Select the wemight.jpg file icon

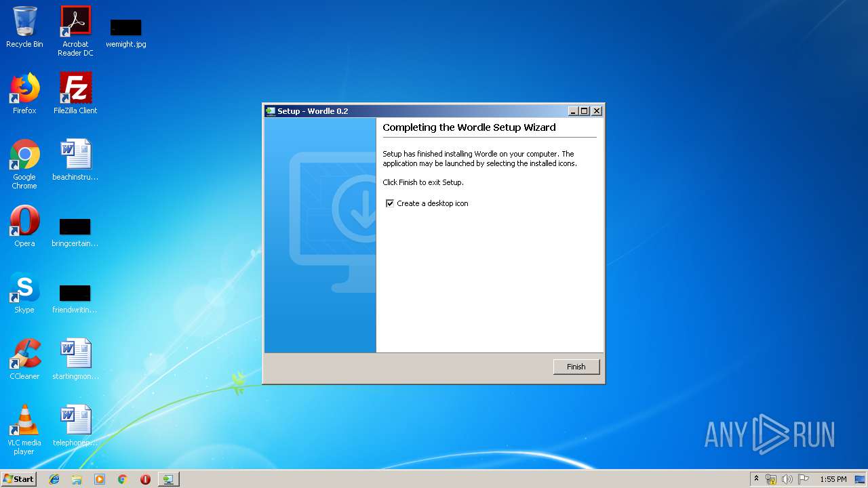click(125, 33)
